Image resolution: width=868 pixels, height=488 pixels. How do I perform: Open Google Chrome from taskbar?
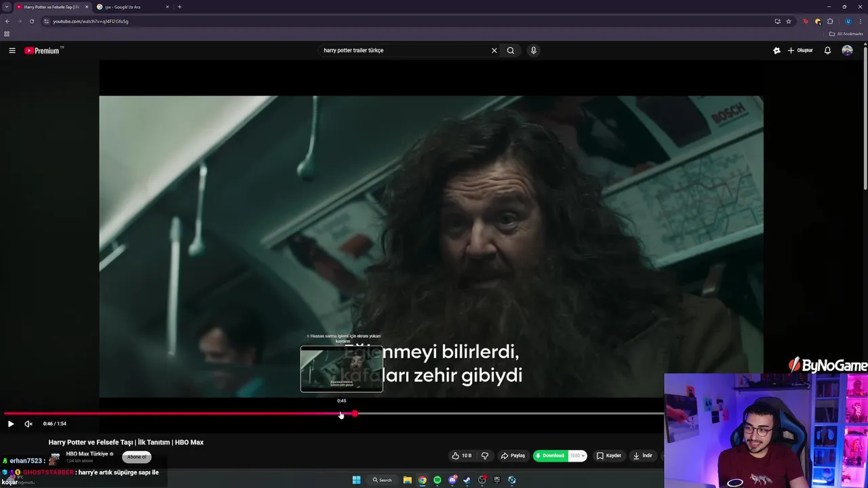point(422,480)
